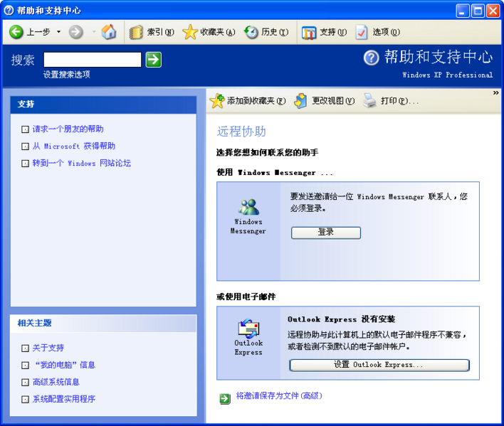Click the 历史(Y) toolbar label
This screenshot has width=504, height=426.
point(275,32)
